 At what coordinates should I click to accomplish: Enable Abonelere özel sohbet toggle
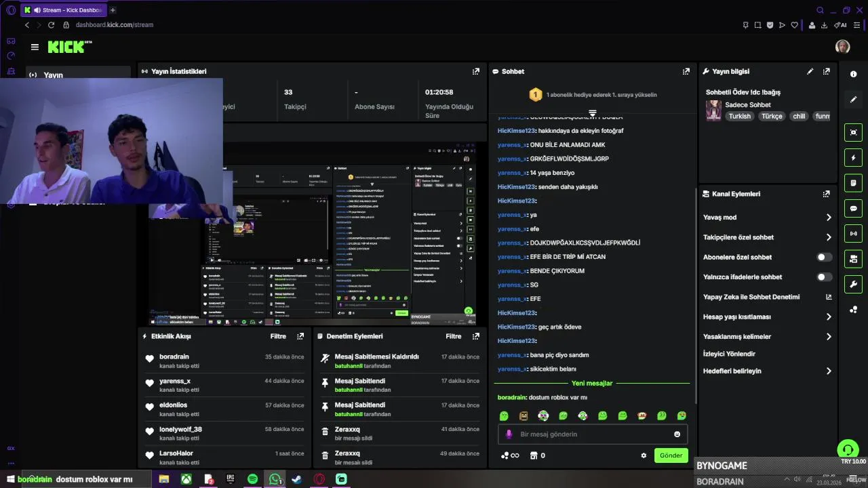(824, 257)
